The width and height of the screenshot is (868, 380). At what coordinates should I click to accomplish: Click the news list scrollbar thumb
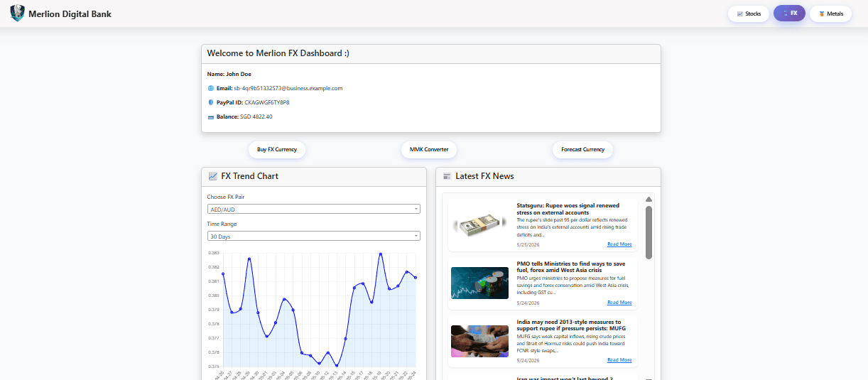[x=649, y=232]
